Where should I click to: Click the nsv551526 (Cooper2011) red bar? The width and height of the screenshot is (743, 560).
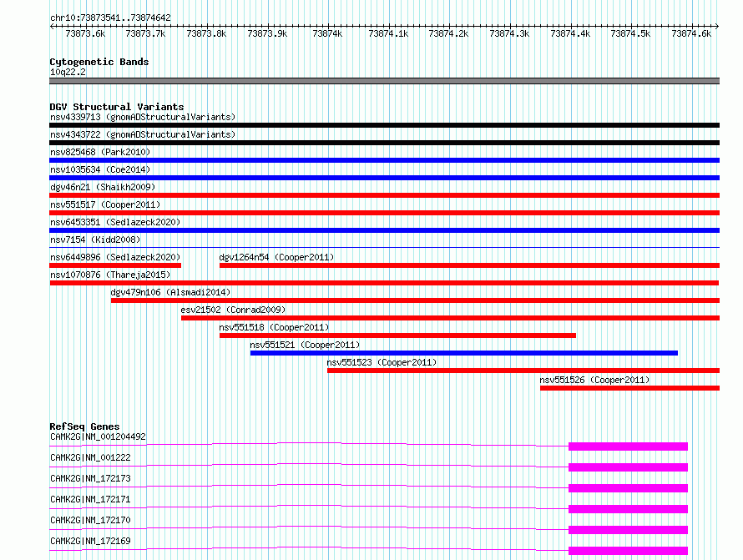629,388
